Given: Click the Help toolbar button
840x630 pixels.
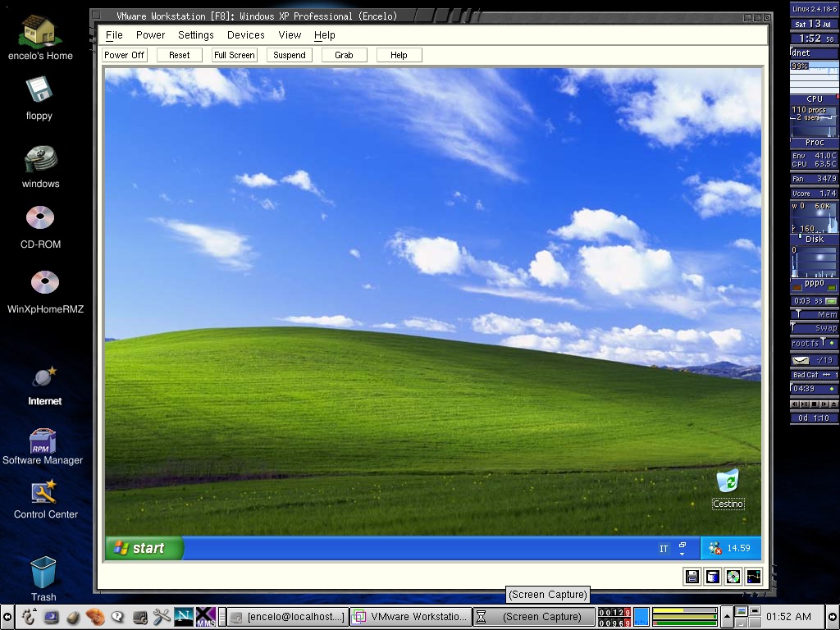Looking at the screenshot, I should [x=399, y=55].
